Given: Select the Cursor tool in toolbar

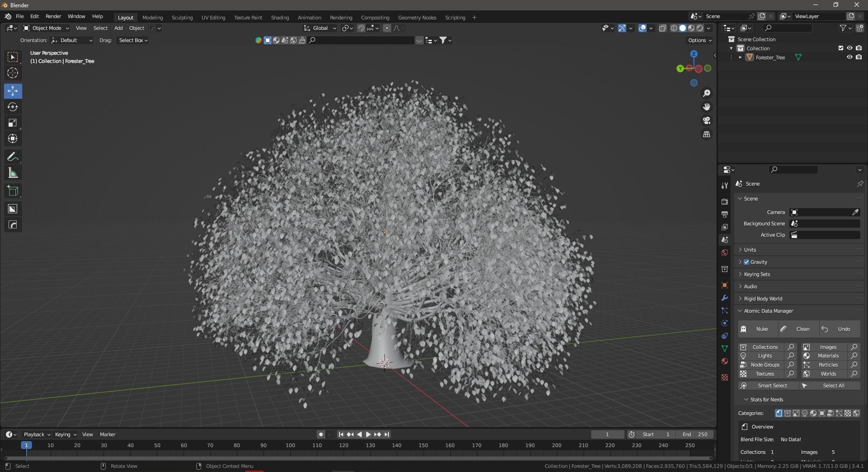Looking at the screenshot, I should 13,73.
